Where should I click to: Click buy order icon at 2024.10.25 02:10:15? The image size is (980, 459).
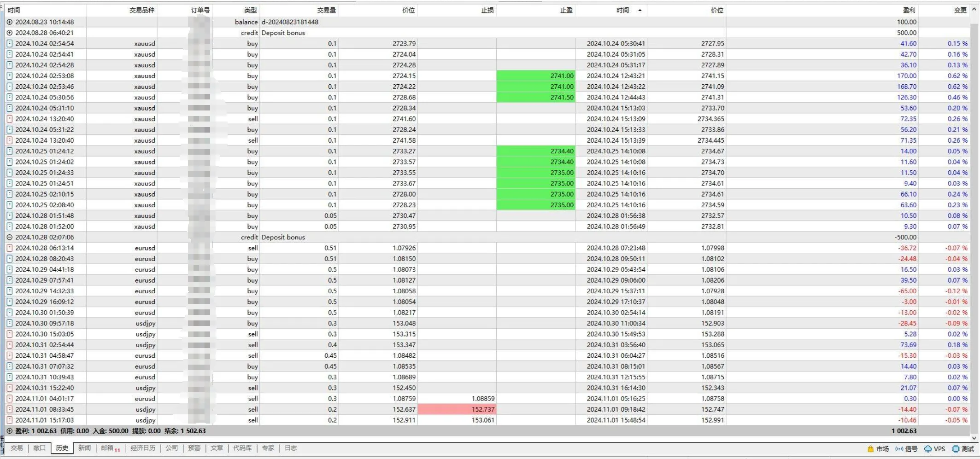click(x=9, y=194)
